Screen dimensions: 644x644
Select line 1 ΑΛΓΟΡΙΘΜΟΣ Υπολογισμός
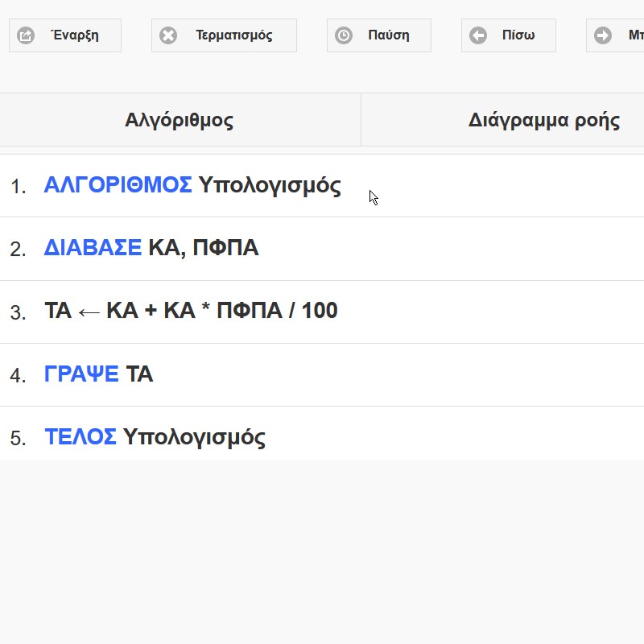[x=322, y=186]
